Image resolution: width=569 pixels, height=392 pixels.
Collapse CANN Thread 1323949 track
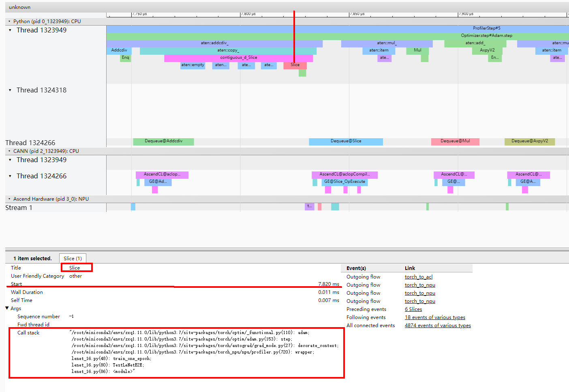pos(10,160)
